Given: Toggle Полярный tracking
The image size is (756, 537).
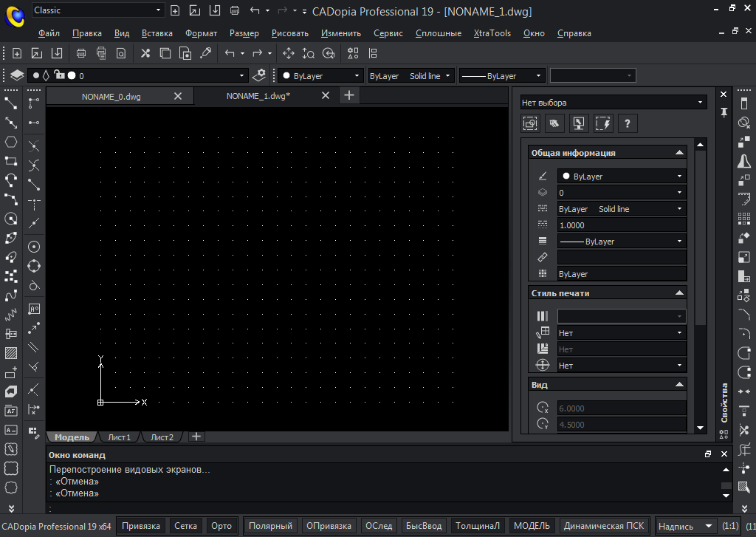Looking at the screenshot, I should coord(270,526).
